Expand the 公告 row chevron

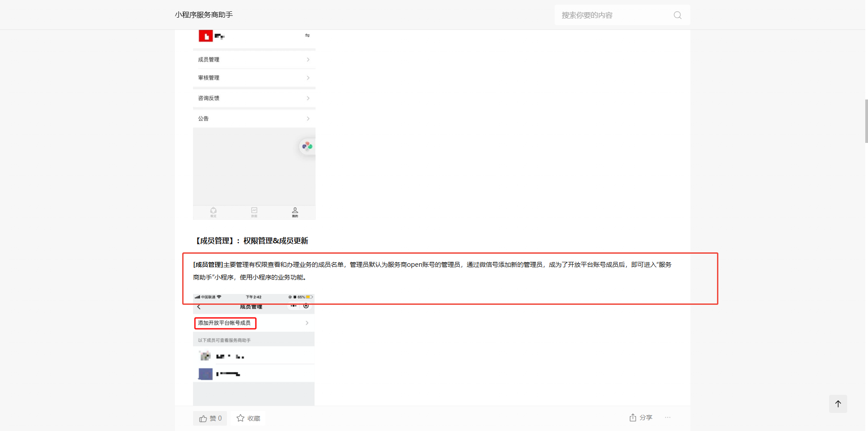tap(308, 118)
